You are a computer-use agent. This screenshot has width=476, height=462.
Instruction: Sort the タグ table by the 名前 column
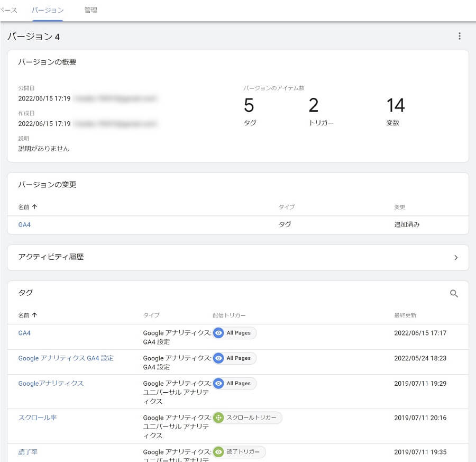point(28,315)
